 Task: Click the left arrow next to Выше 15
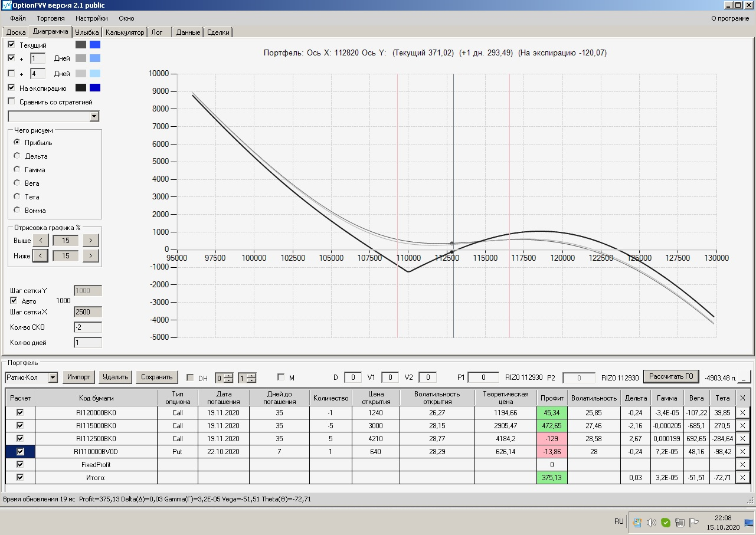40,240
